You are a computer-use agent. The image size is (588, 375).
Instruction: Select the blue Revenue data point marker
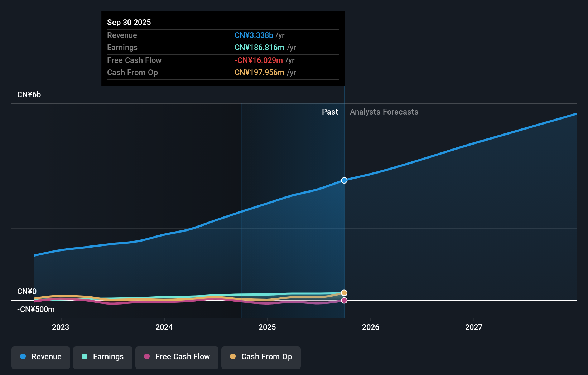[344, 180]
